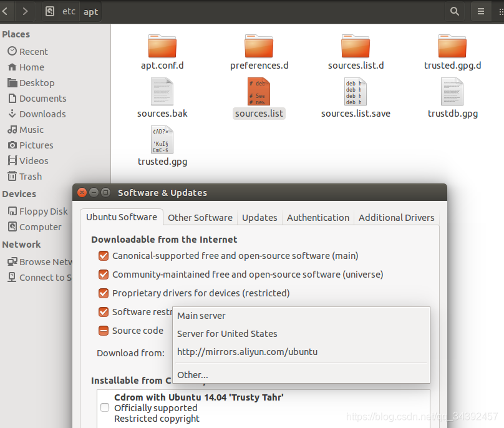
Task: Maximize the Software & Updates window
Action: click(x=105, y=193)
